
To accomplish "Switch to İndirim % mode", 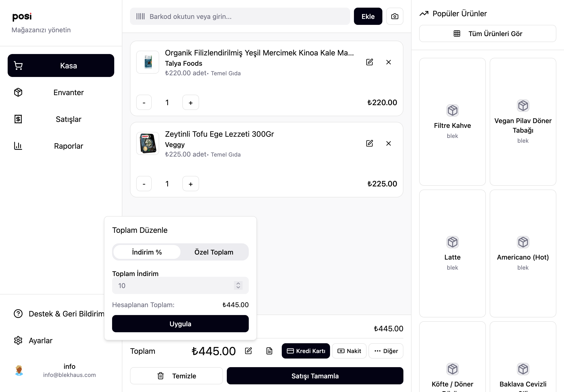I will coord(147,252).
